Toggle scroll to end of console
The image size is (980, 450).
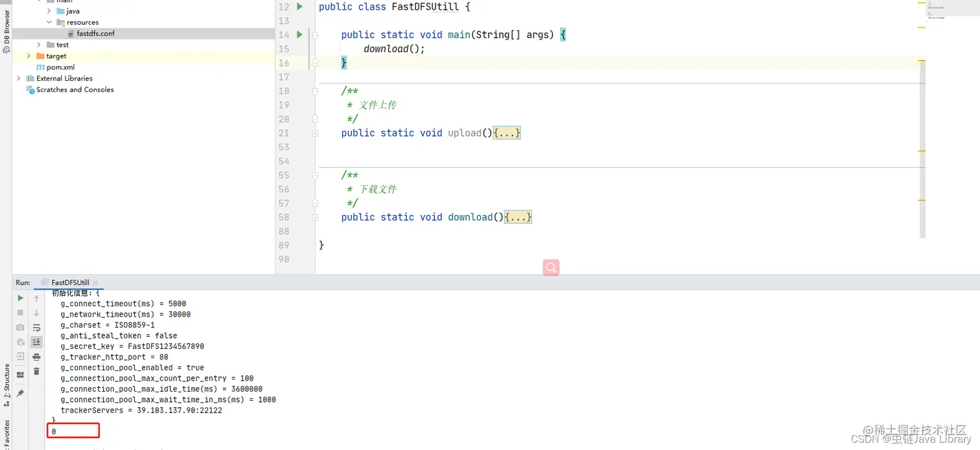coord(36,342)
